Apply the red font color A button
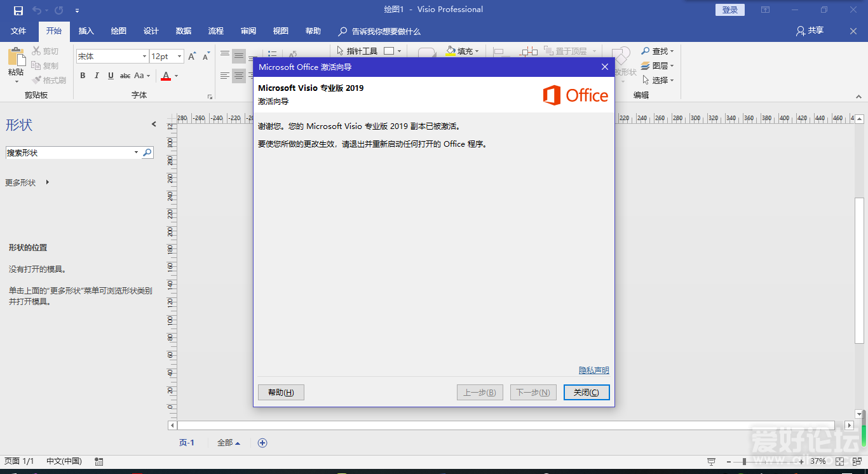 166,76
